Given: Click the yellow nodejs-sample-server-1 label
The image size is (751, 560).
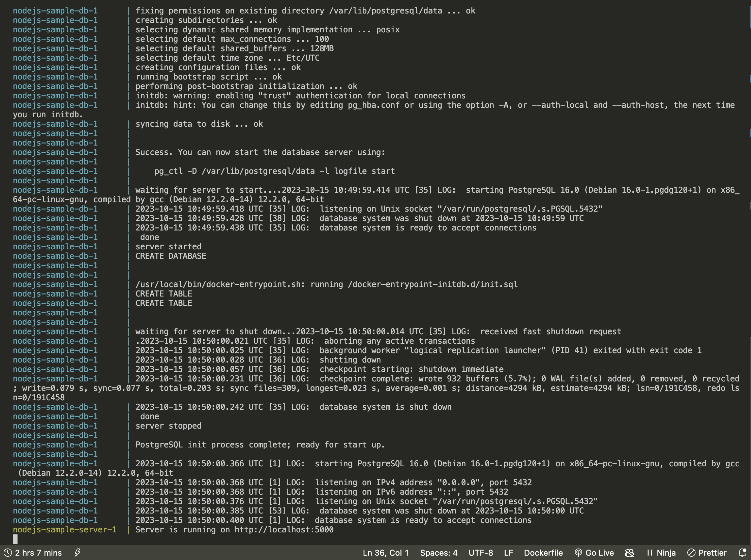Looking at the screenshot, I should tap(64, 529).
